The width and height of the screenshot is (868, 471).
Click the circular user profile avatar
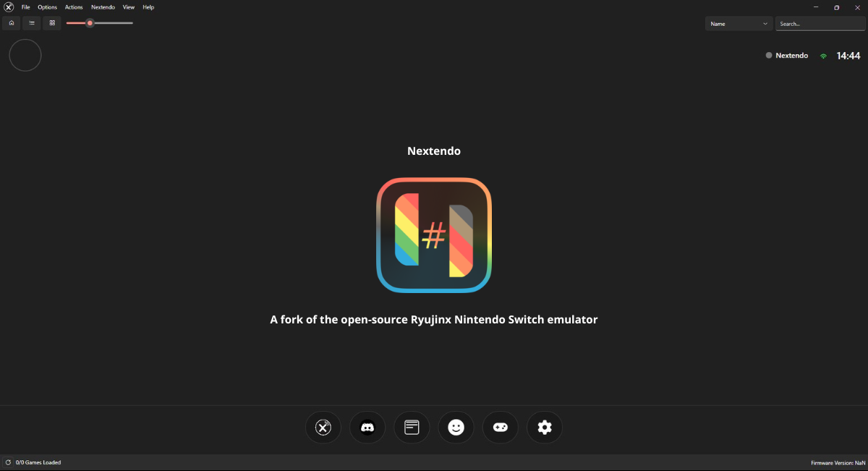point(25,55)
